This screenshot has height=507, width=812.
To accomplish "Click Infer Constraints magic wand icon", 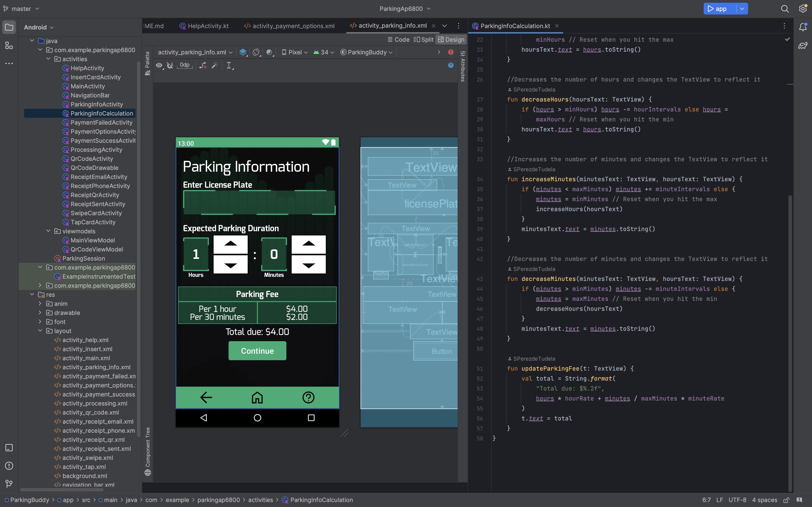I will (215, 65).
